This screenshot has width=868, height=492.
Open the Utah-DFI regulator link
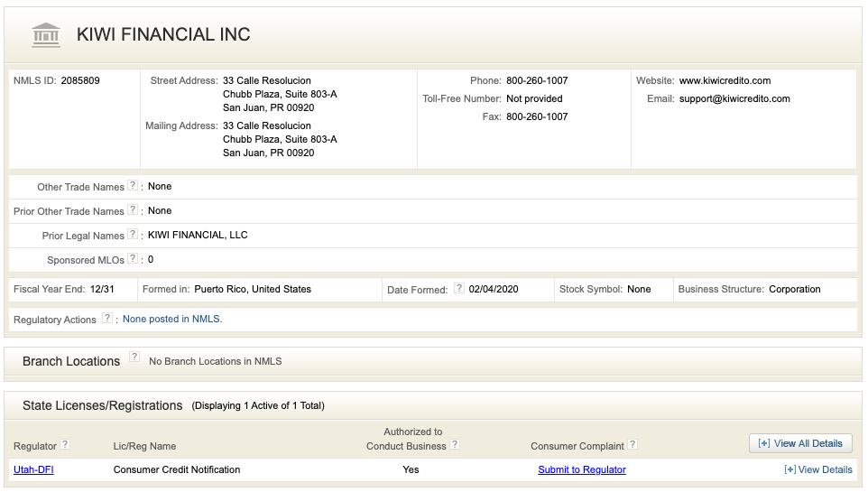33,469
